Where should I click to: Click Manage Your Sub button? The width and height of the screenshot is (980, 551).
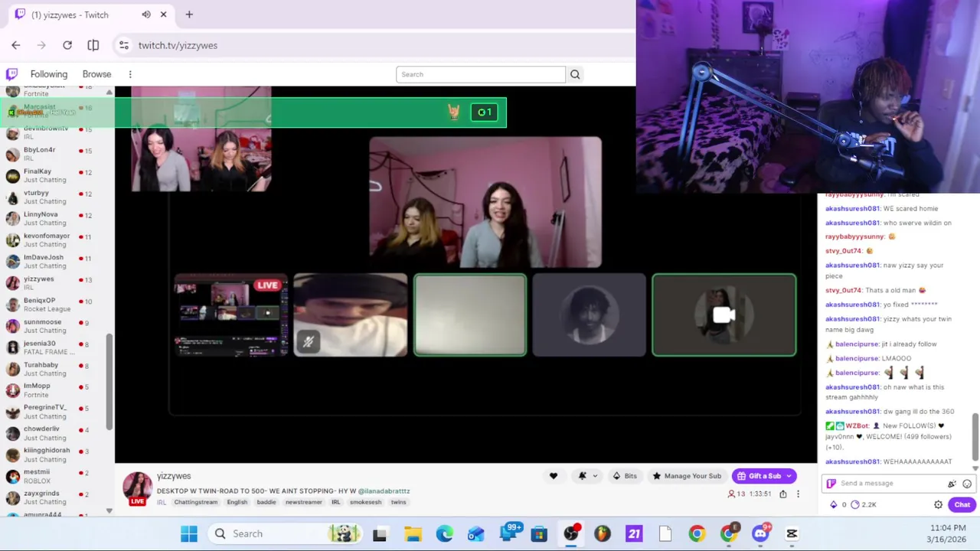click(x=687, y=476)
